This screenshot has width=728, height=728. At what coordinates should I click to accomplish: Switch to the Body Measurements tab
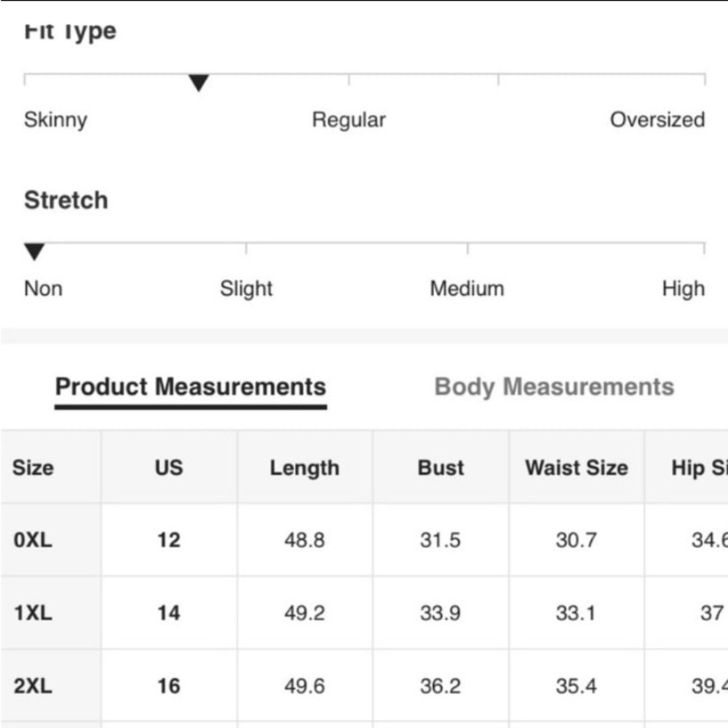coord(554,387)
